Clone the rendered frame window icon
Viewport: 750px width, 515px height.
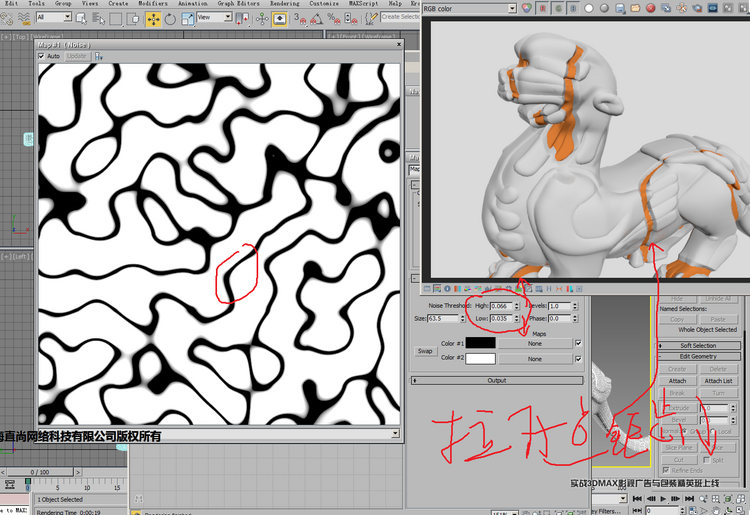coord(666,8)
